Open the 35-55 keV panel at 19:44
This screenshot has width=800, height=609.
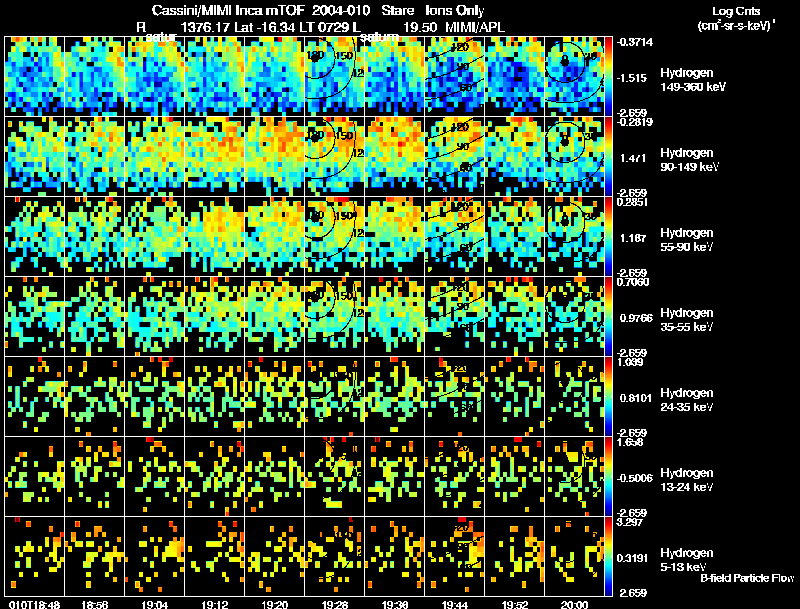(455, 316)
